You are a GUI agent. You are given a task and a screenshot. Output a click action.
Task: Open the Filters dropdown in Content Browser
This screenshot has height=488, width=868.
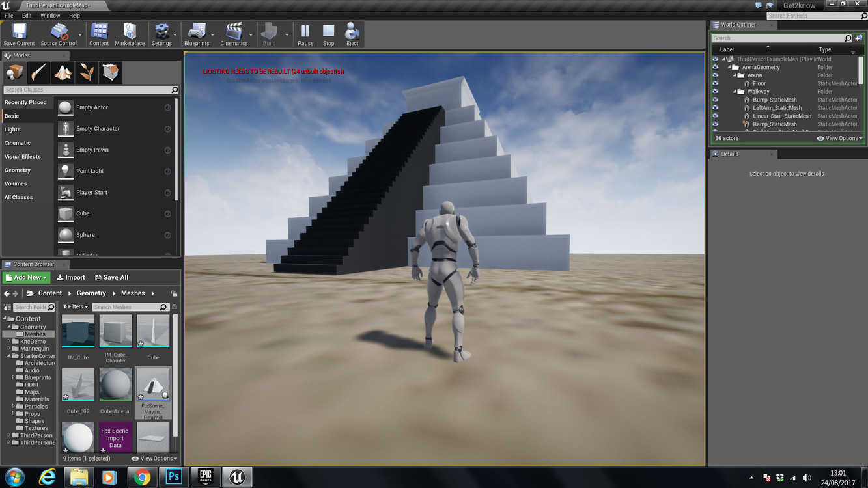tap(75, 306)
